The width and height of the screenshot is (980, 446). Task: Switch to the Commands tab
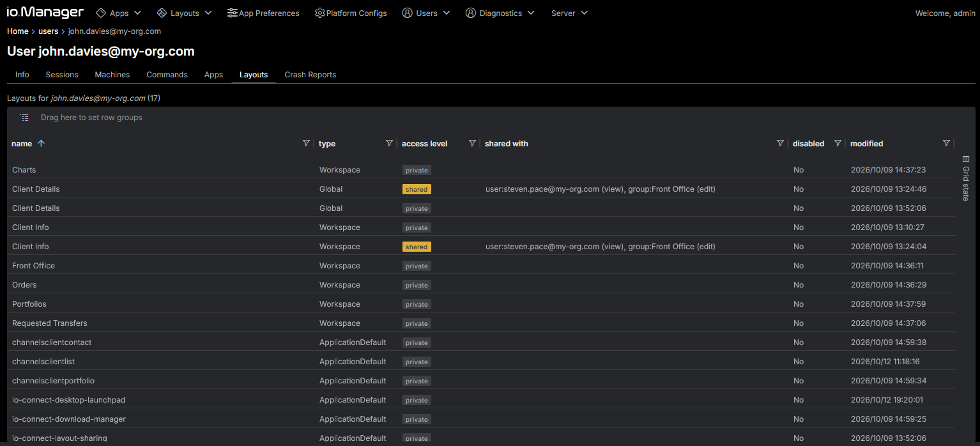coord(167,75)
